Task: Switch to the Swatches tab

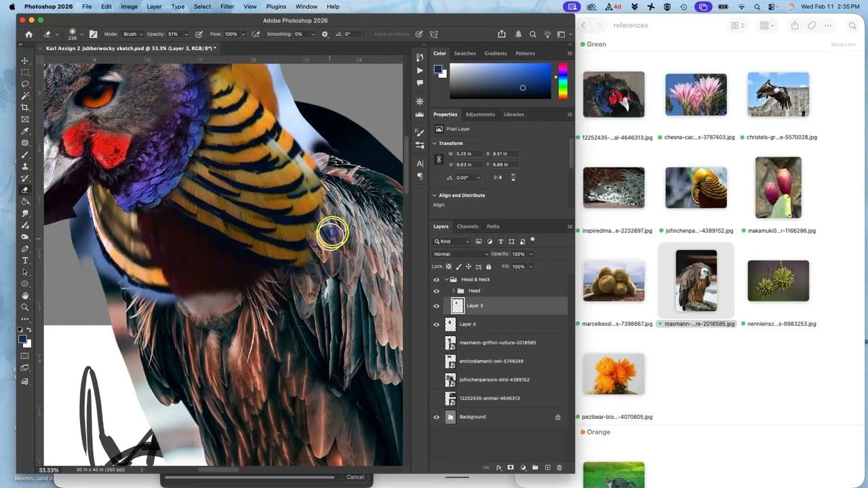Action: click(465, 53)
